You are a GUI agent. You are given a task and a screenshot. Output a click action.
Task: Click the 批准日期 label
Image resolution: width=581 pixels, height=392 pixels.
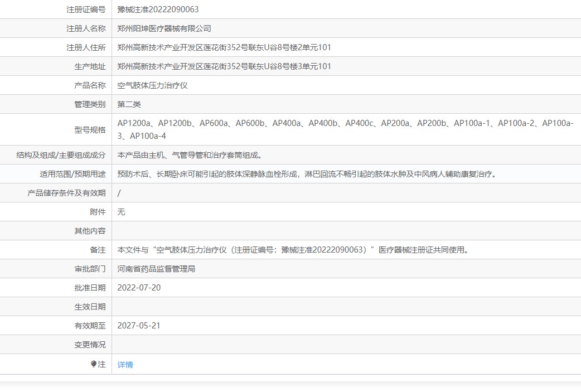[x=90, y=288]
